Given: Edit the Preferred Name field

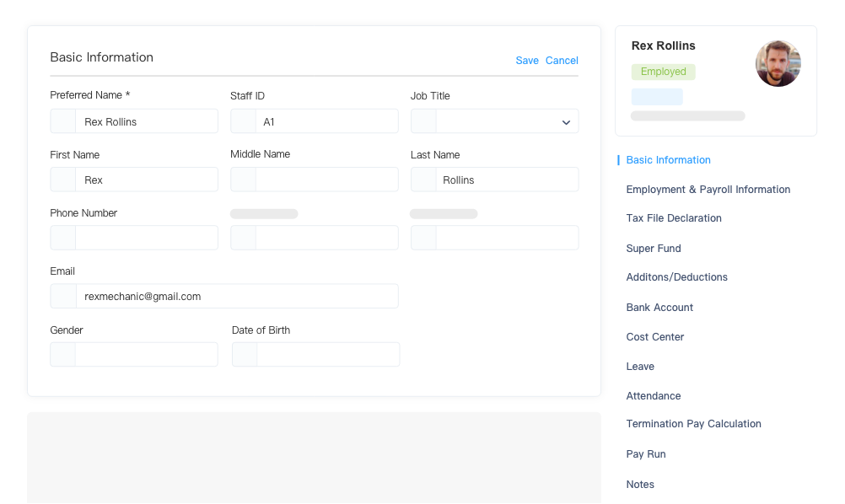Looking at the screenshot, I should 134,121.
